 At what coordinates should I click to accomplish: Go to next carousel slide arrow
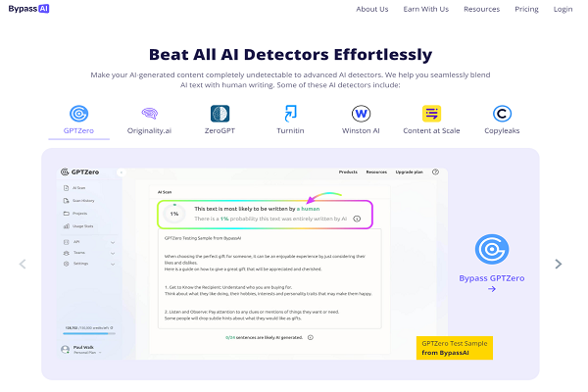(559, 264)
